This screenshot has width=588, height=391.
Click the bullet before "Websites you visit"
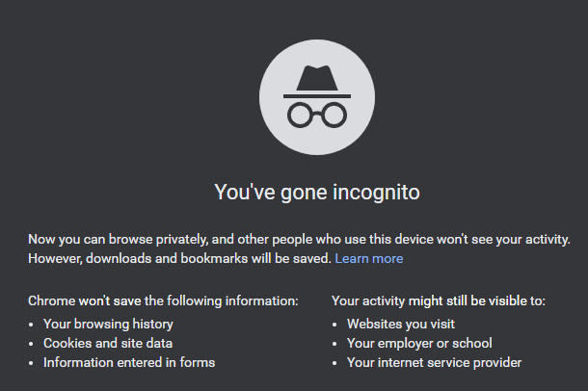click(334, 325)
